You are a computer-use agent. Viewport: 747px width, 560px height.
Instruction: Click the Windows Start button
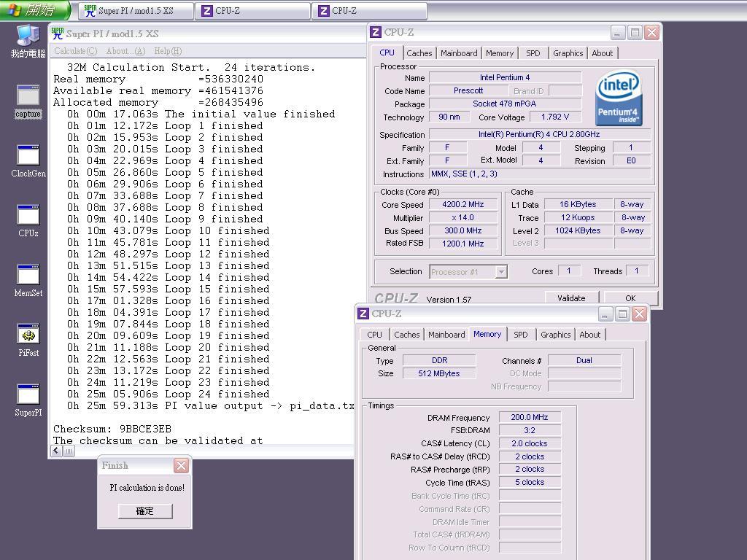[35, 10]
